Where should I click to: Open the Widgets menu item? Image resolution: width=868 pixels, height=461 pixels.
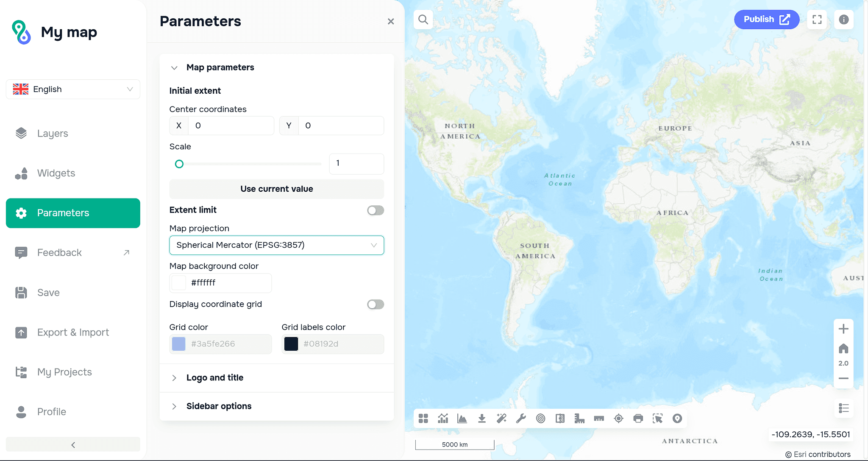tap(56, 173)
